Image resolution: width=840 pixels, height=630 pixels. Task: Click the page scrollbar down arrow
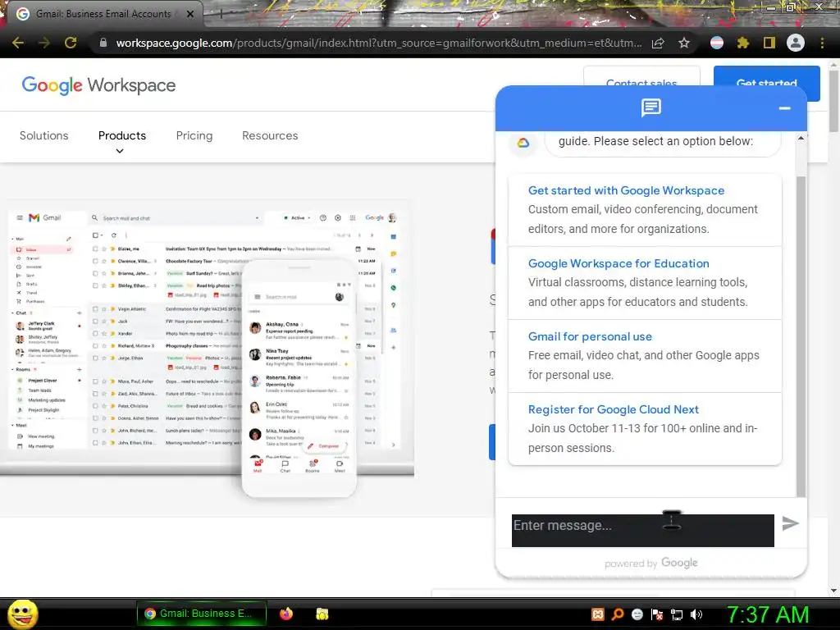[x=833, y=591]
